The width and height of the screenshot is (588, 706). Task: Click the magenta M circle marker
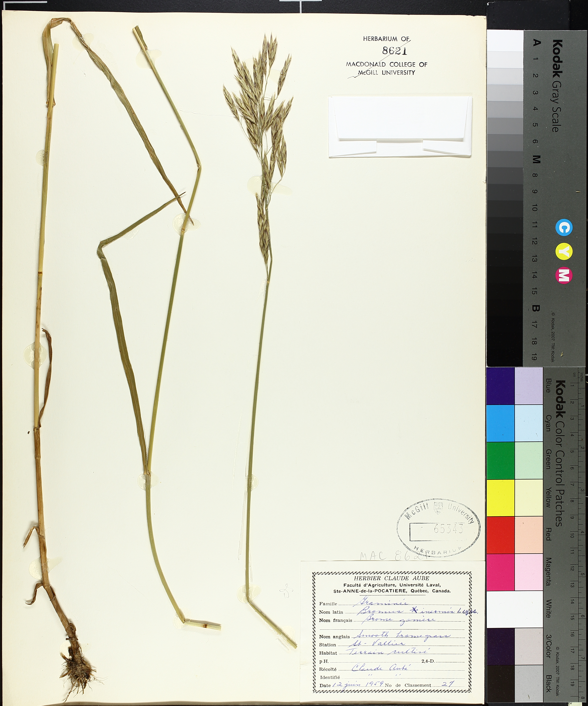pyautogui.click(x=564, y=276)
